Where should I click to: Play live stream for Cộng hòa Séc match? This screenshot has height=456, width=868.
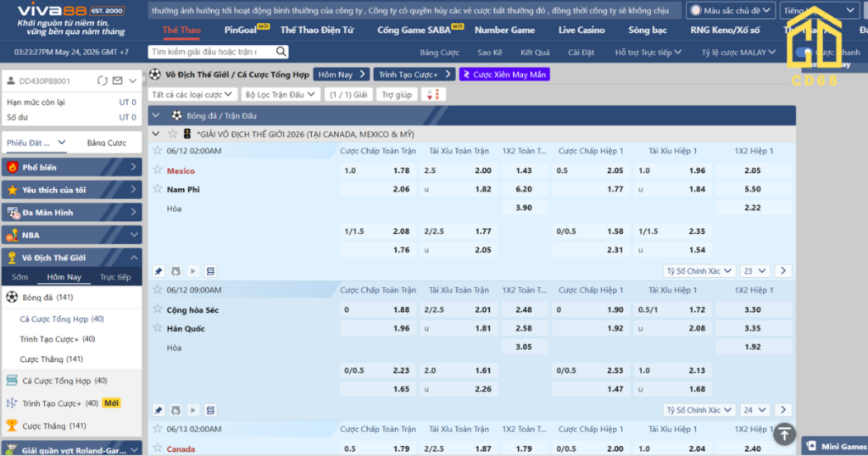click(193, 410)
